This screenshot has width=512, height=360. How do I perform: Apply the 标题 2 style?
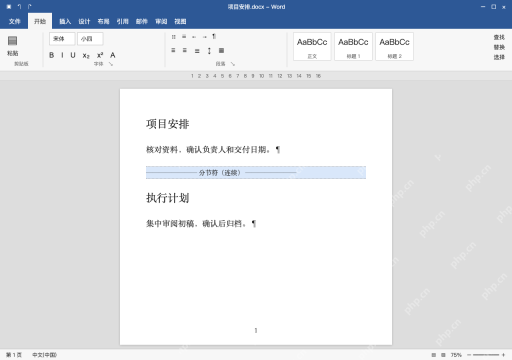pyautogui.click(x=395, y=46)
